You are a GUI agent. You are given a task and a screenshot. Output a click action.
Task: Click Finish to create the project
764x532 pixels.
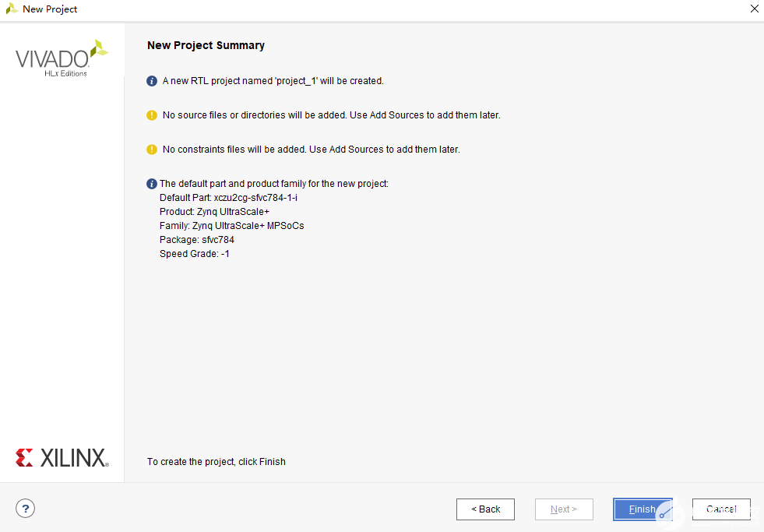coord(642,509)
